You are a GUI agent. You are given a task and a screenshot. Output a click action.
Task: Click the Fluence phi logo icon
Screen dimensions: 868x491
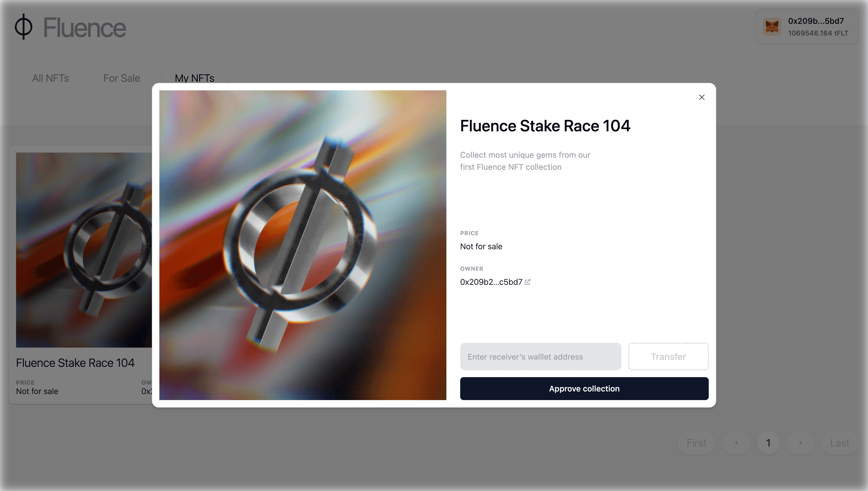24,27
